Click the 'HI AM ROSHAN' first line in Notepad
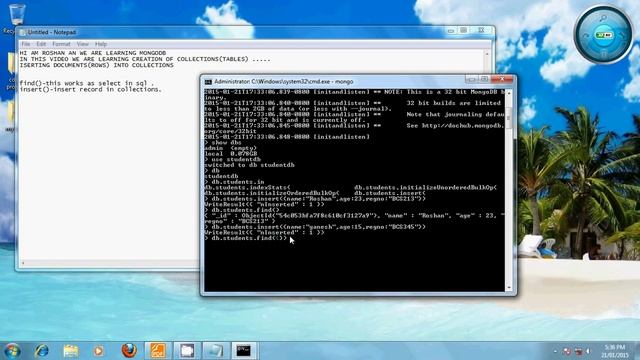The height and width of the screenshot is (360, 640). tap(93, 53)
